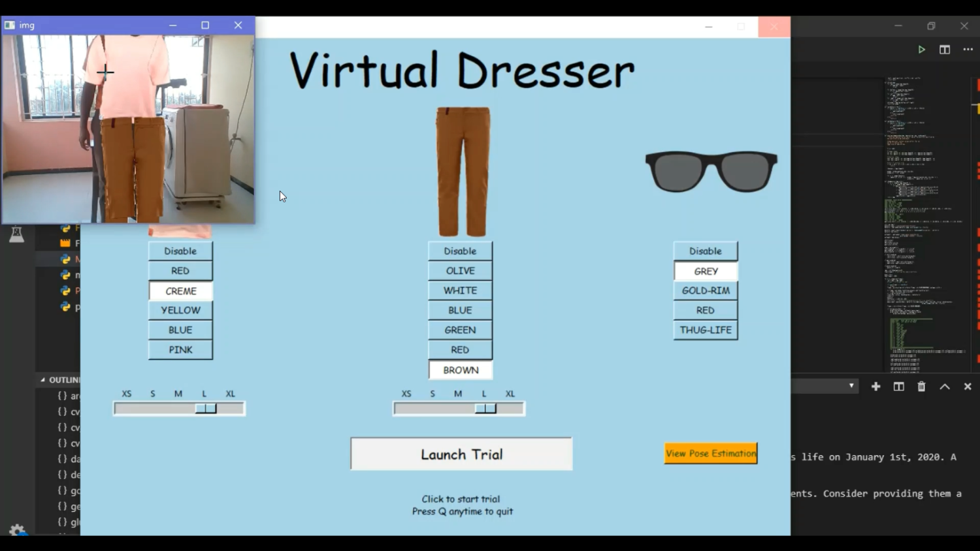Click the Launch Trial button
Viewport: 980px width, 551px height.
[461, 454]
